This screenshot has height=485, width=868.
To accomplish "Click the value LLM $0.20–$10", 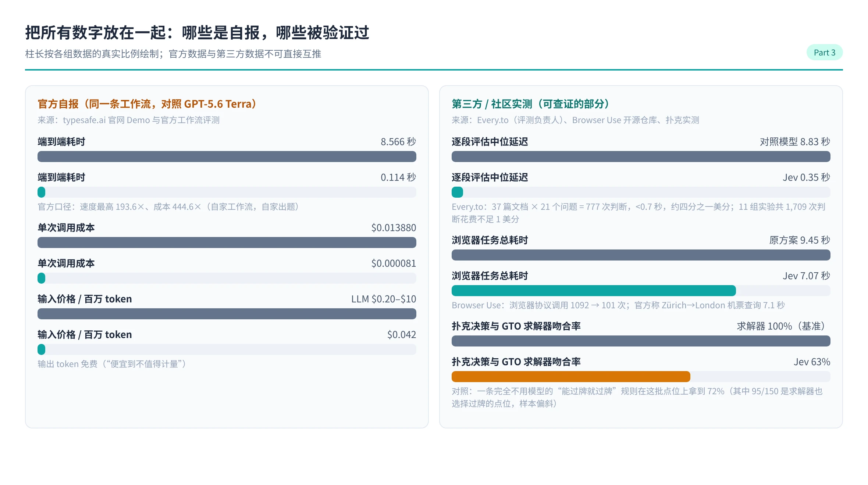I will (384, 299).
